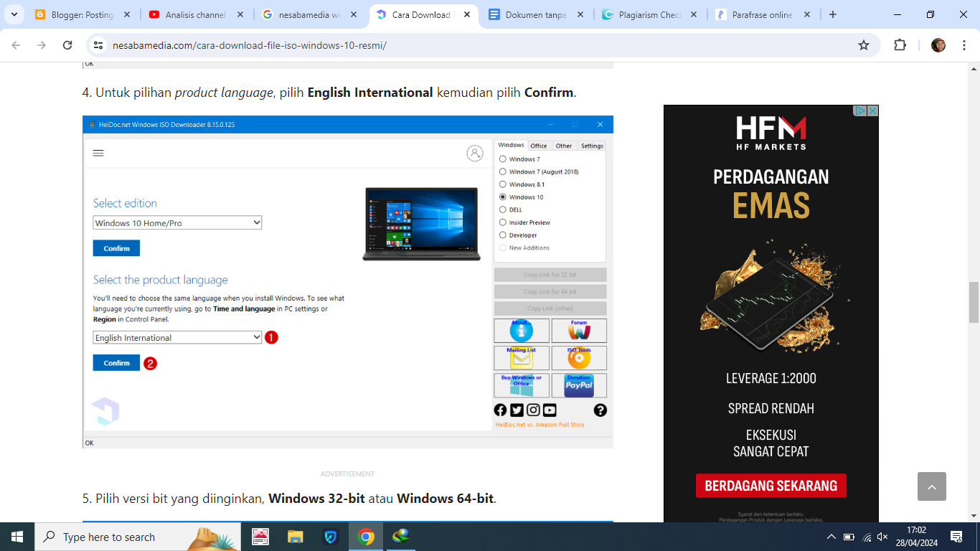
Task: Go forward to the next page
Action: pyautogui.click(x=42, y=45)
